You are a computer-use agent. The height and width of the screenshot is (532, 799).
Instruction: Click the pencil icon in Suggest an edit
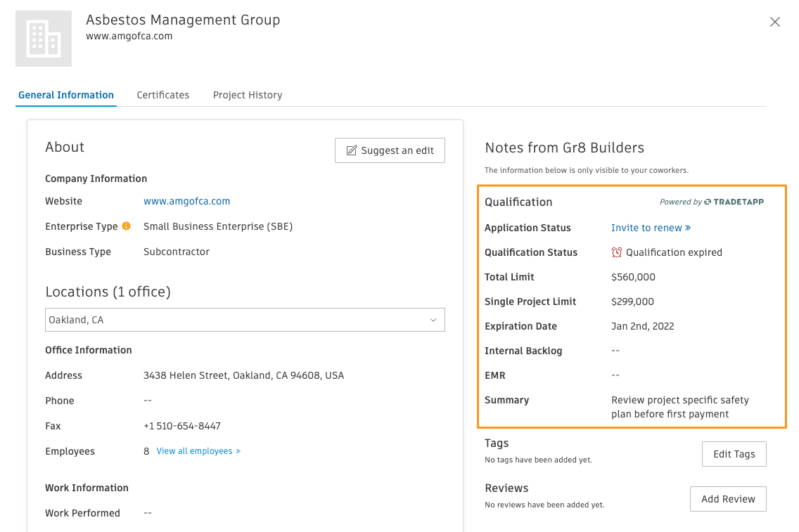coord(352,150)
